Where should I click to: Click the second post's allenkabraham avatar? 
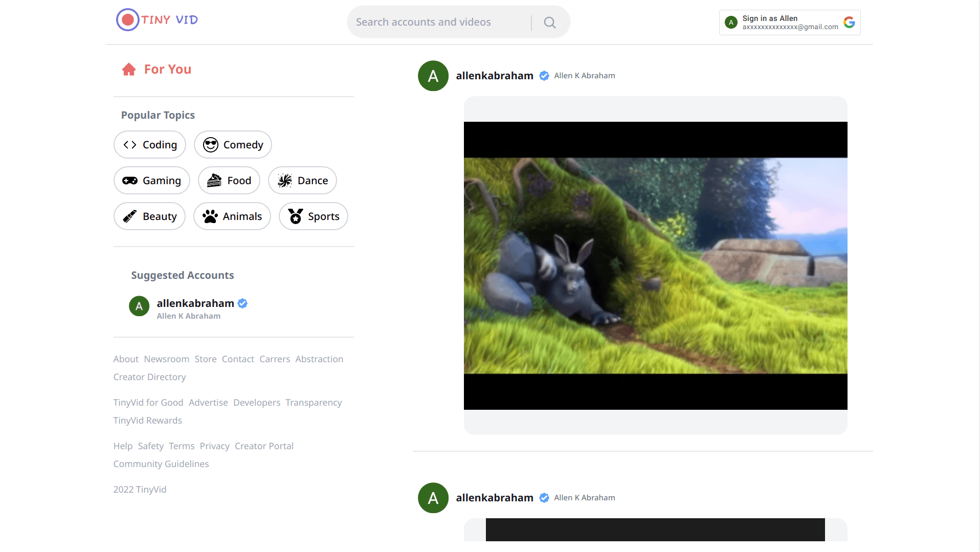(433, 498)
